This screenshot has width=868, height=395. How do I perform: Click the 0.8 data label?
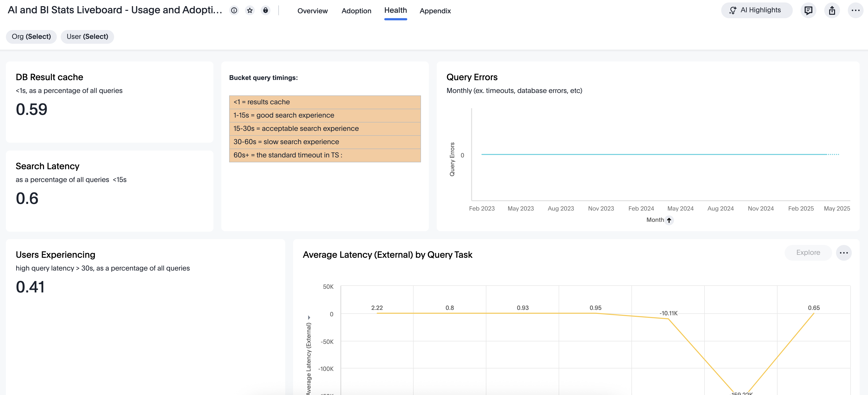tap(449, 308)
